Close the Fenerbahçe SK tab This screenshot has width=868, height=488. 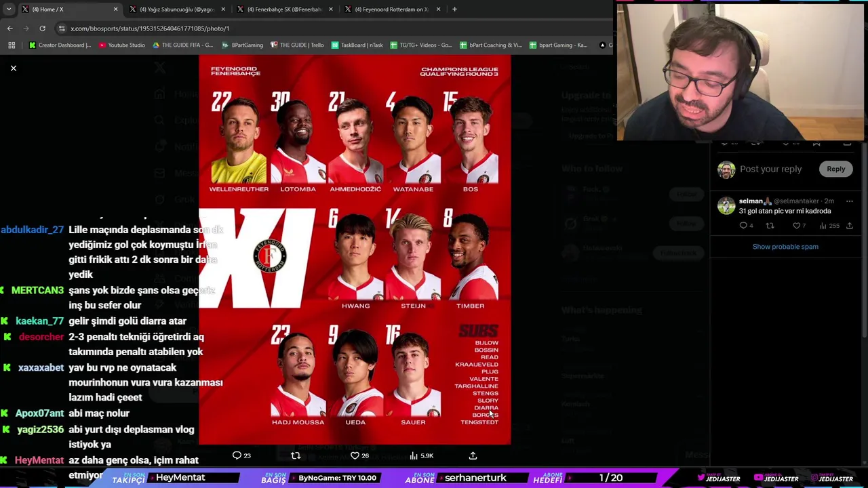point(330,9)
